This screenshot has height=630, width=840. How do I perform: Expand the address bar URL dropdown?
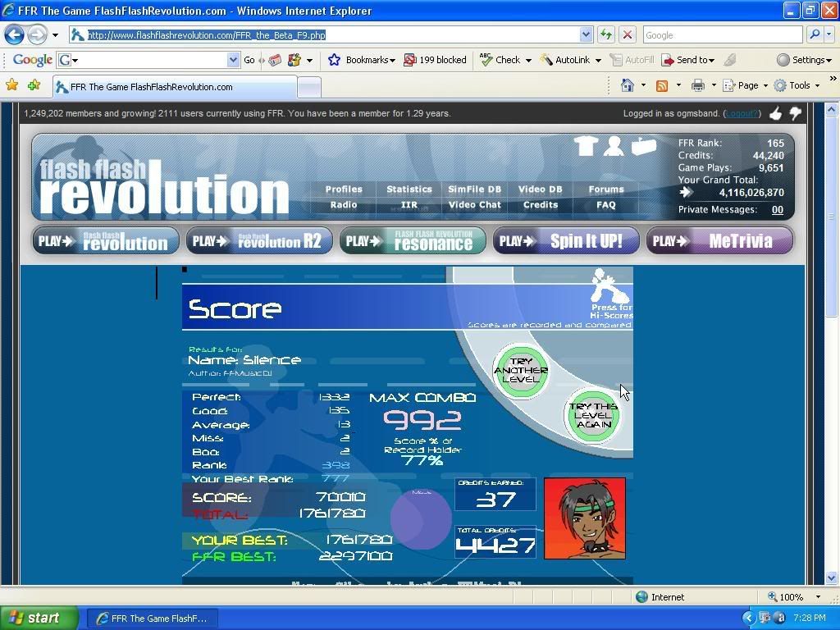pyautogui.click(x=586, y=34)
